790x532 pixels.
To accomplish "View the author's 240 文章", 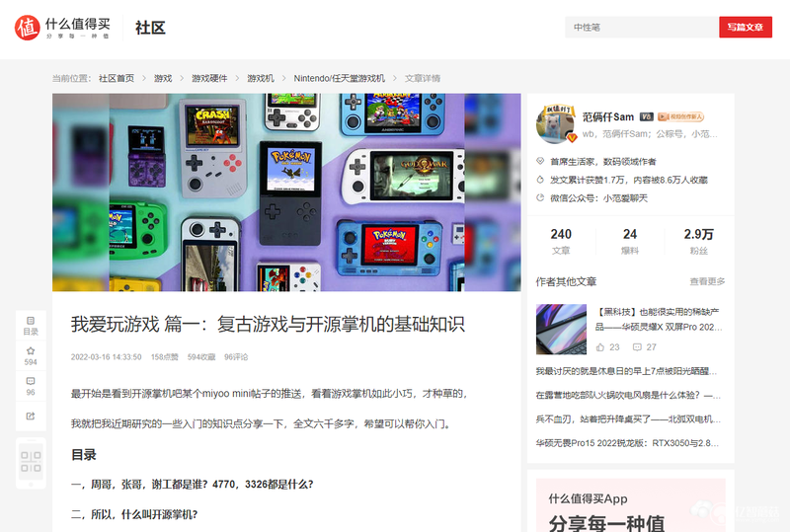I will [x=561, y=241].
